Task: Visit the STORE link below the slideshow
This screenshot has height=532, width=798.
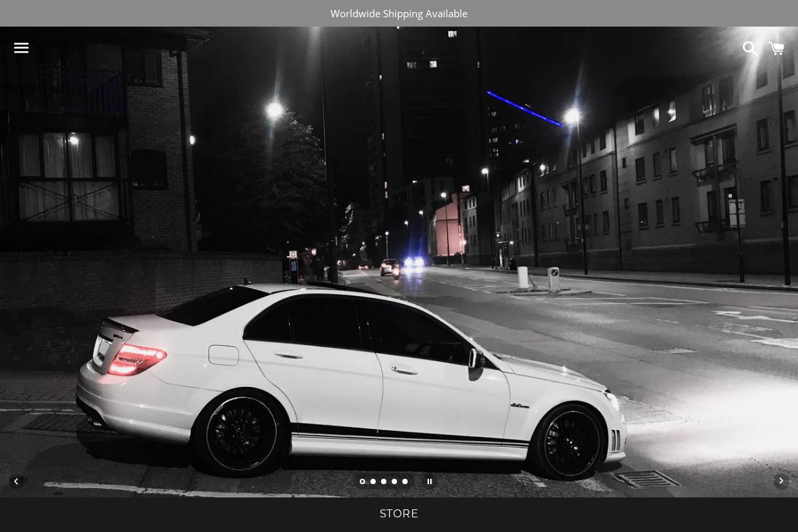Action: 399,513
